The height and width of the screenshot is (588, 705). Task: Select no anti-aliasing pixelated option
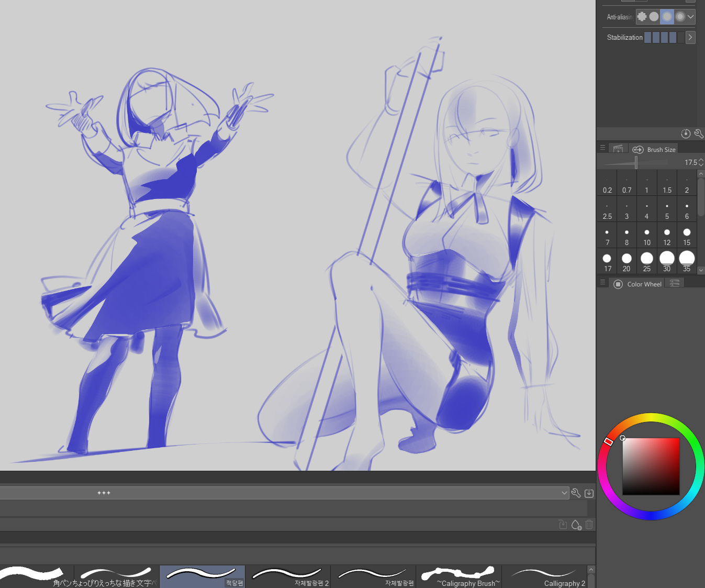(x=642, y=17)
